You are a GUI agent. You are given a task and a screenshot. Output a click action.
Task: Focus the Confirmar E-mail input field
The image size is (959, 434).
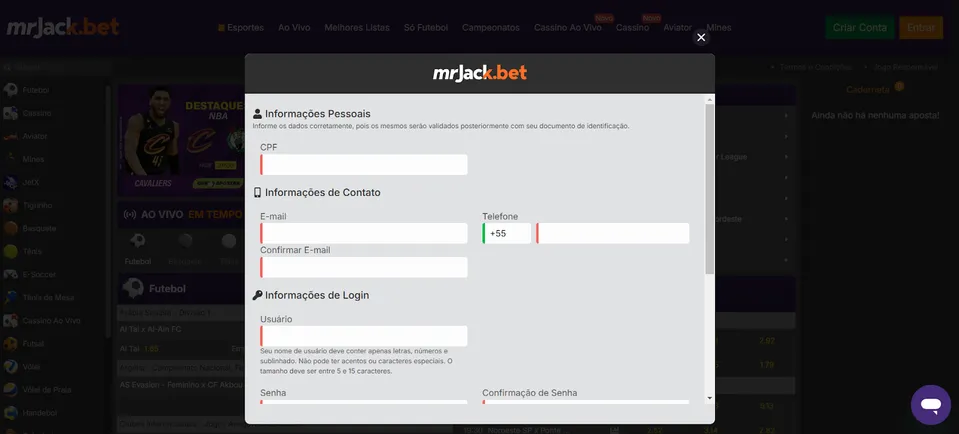click(x=364, y=268)
